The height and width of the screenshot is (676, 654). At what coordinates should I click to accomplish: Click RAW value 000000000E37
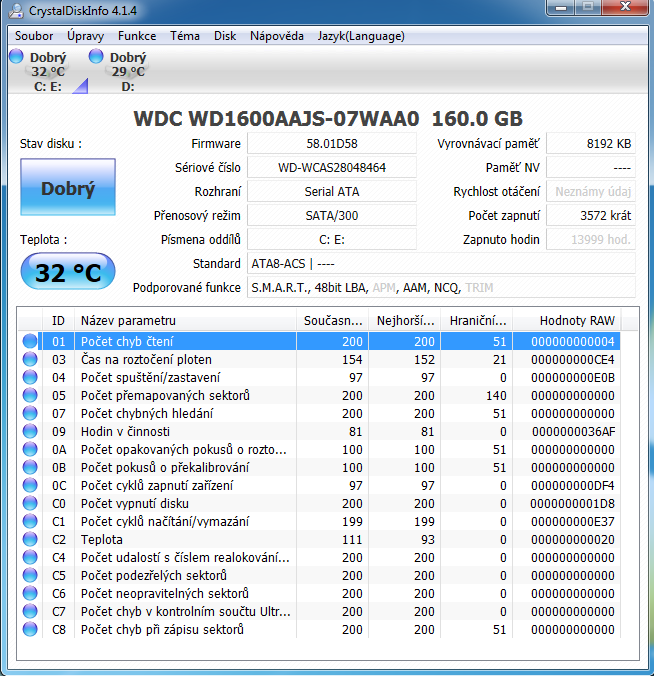(x=573, y=522)
